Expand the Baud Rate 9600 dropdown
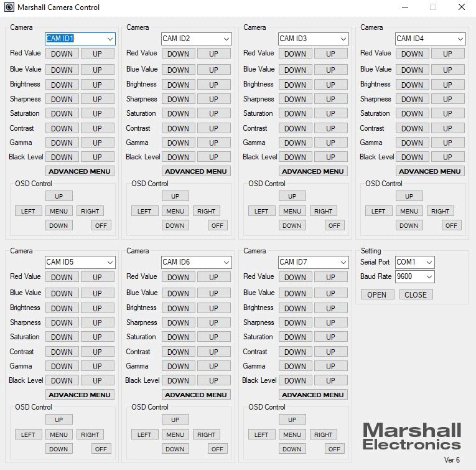 (415, 276)
